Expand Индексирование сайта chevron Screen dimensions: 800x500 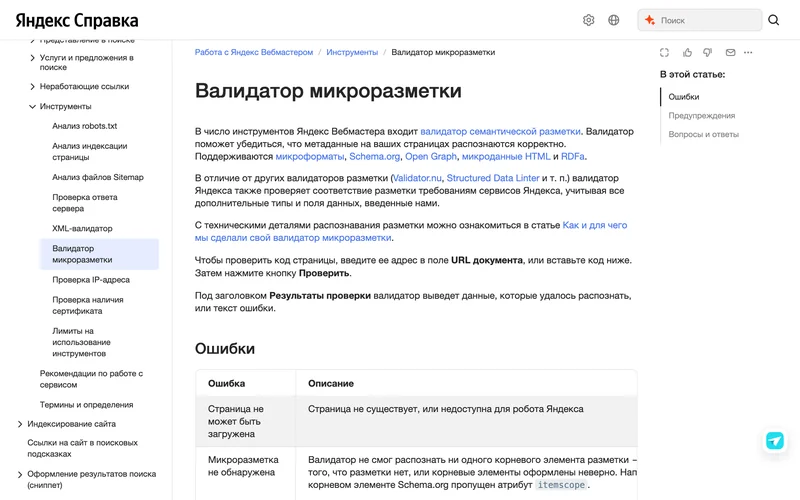click(20, 424)
